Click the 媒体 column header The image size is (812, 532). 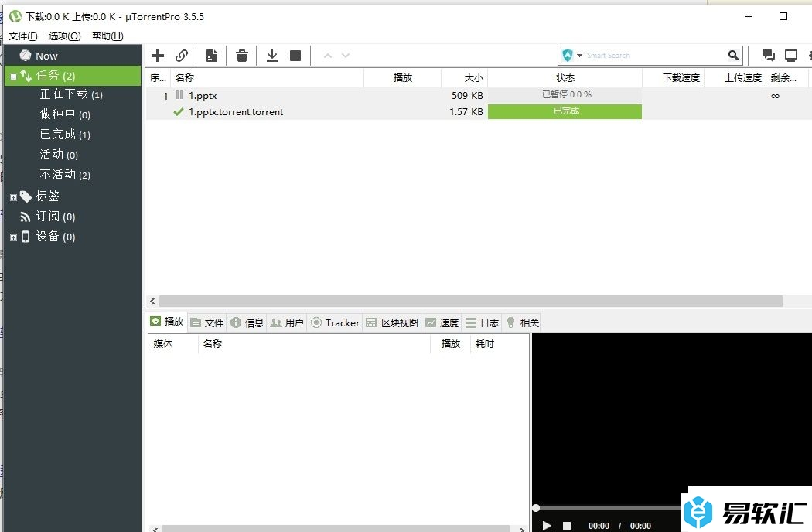click(x=173, y=344)
